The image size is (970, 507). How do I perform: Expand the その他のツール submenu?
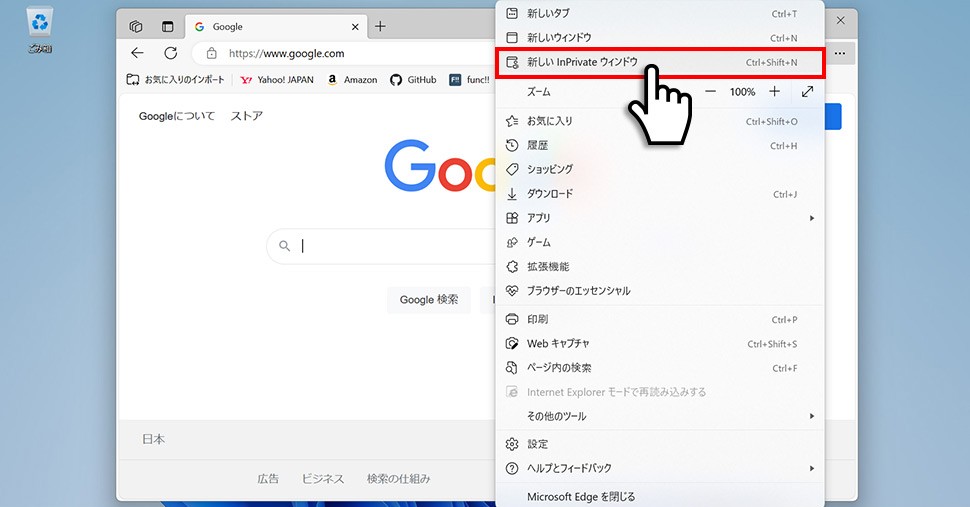[x=660, y=416]
